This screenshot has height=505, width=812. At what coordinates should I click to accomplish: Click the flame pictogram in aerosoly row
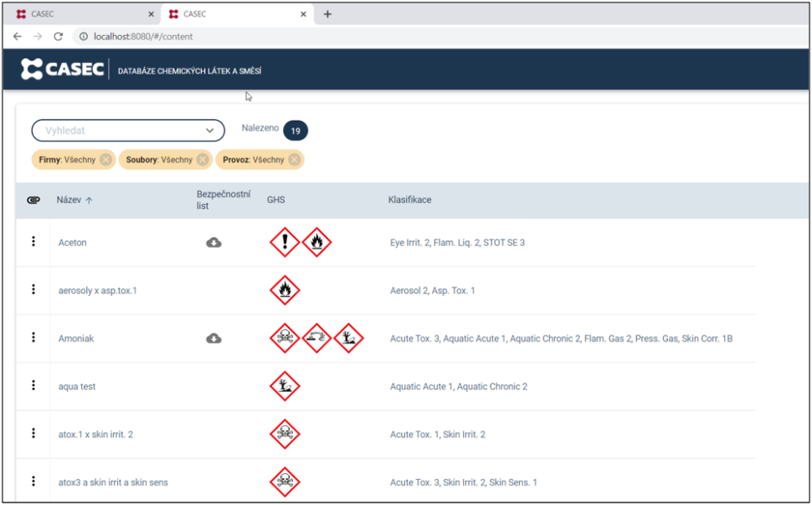[285, 291]
